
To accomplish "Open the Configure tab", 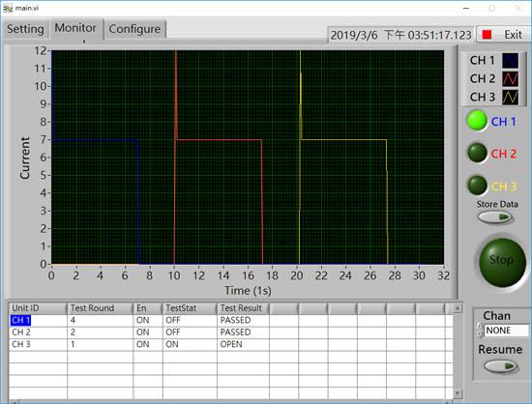I will click(x=134, y=29).
